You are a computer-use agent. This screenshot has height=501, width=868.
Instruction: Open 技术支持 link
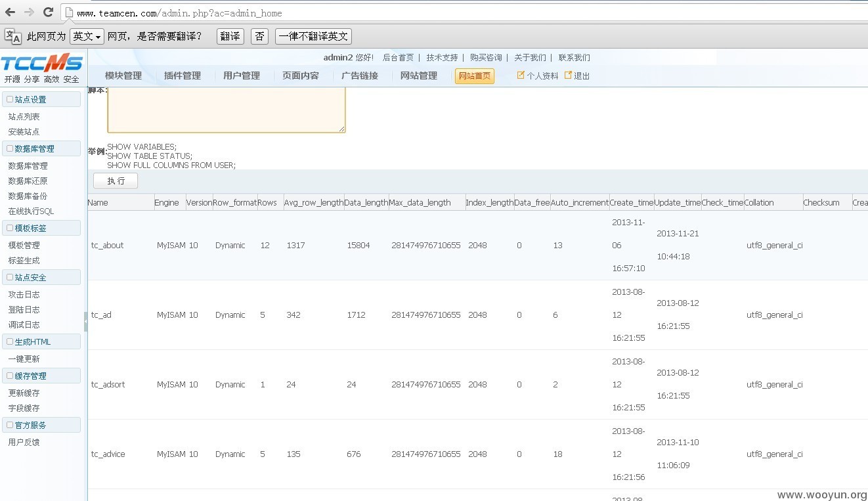click(442, 58)
